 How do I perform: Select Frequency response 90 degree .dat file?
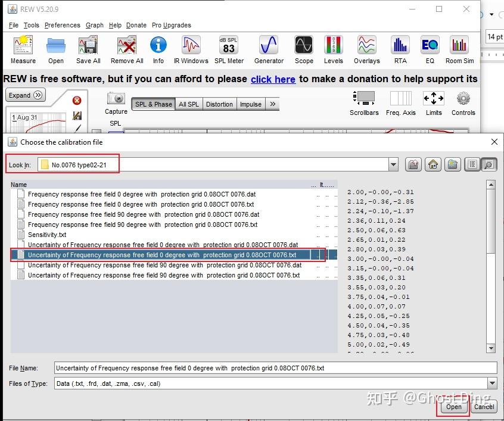(x=174, y=214)
